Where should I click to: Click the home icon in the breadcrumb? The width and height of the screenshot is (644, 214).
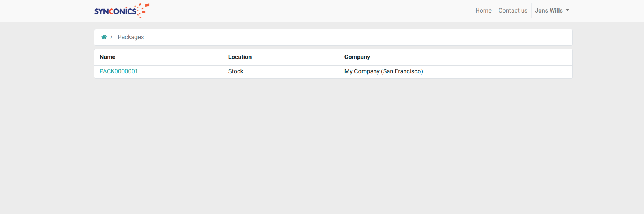pos(104,37)
